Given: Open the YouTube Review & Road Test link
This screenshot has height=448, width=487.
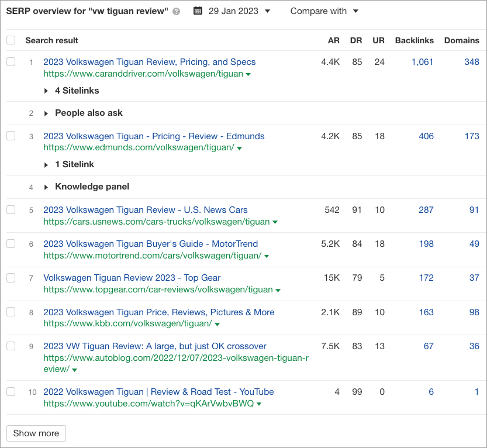Looking at the screenshot, I should click(158, 392).
